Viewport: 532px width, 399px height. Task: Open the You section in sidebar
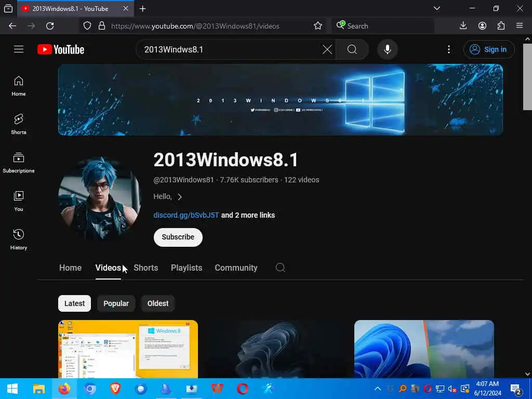tap(19, 201)
